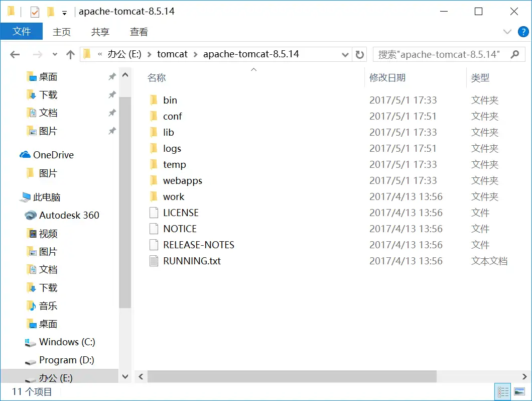Image resolution: width=532 pixels, height=401 pixels.
Task: Select Windows (C:) drive in sidebar
Action: (67, 342)
